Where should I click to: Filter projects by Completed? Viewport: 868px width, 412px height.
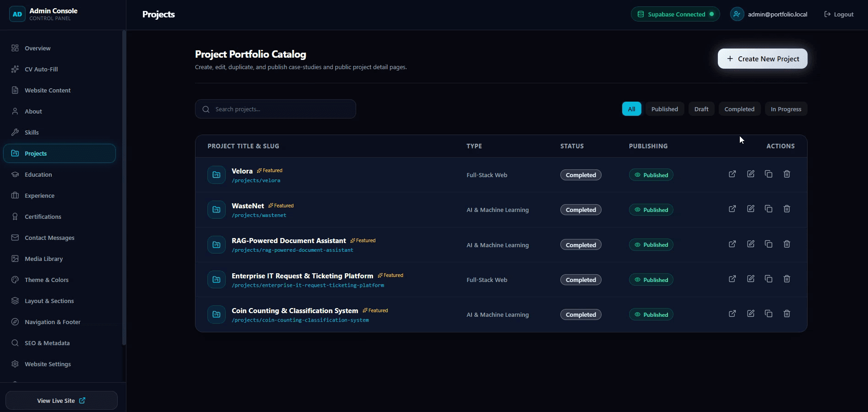tap(739, 109)
